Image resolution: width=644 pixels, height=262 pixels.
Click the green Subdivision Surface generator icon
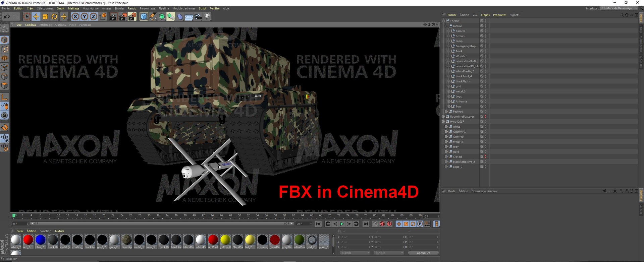tap(162, 16)
